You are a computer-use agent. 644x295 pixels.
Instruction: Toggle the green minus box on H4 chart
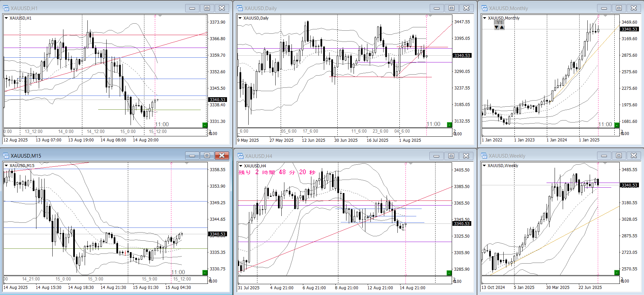pyautogui.click(x=449, y=273)
